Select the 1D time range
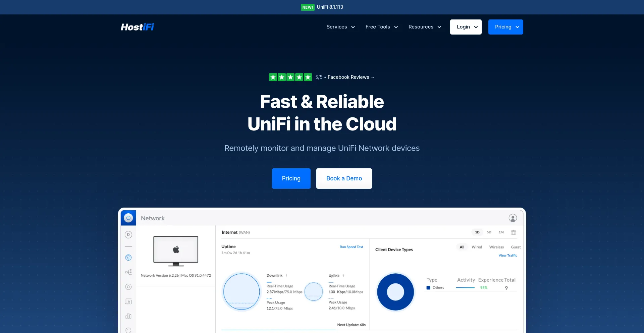The height and width of the screenshot is (333, 644). coord(477,232)
